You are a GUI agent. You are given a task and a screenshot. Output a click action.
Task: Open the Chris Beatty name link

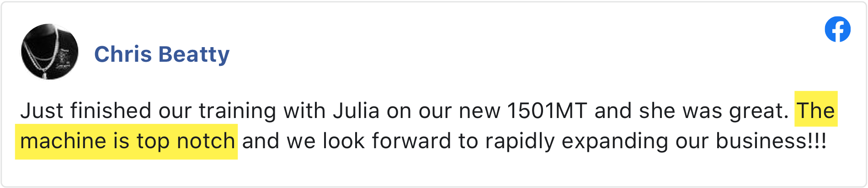[x=162, y=54]
